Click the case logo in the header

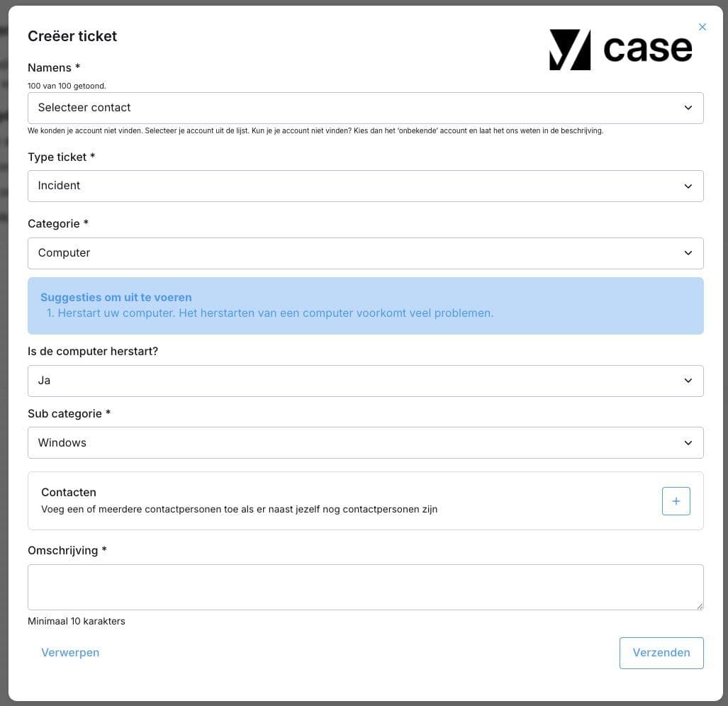pos(620,48)
